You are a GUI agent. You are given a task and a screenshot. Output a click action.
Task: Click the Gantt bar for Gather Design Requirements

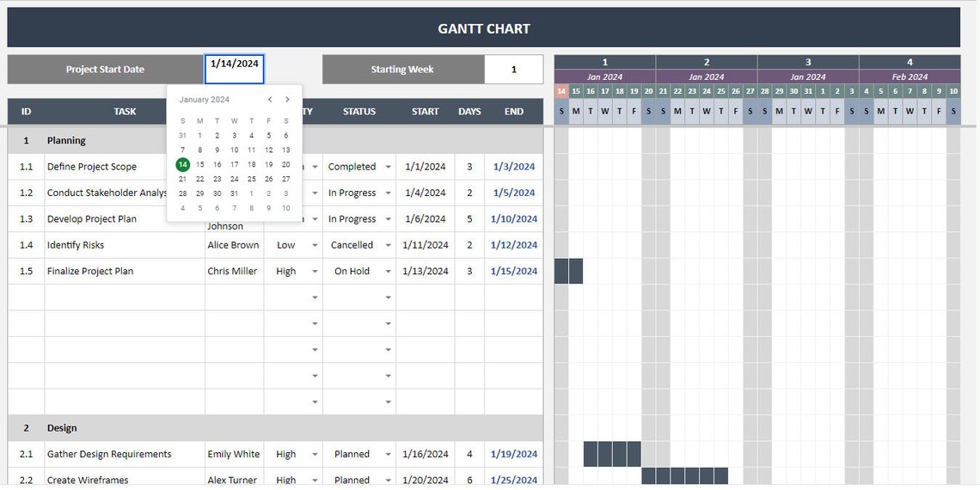[x=612, y=455]
